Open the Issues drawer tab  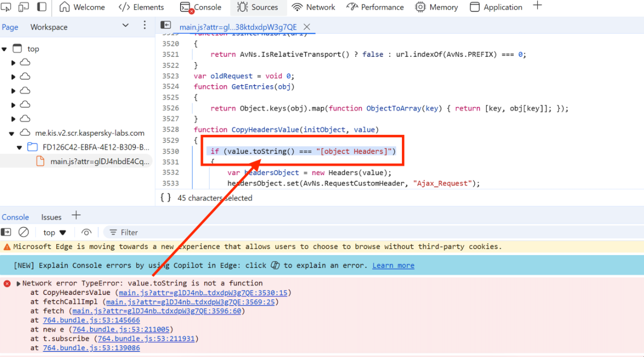(x=52, y=217)
